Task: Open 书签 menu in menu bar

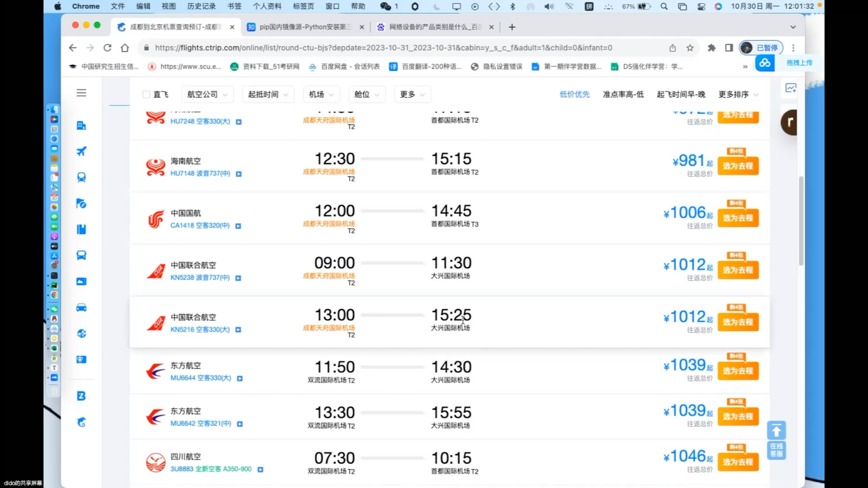Action: 234,6
